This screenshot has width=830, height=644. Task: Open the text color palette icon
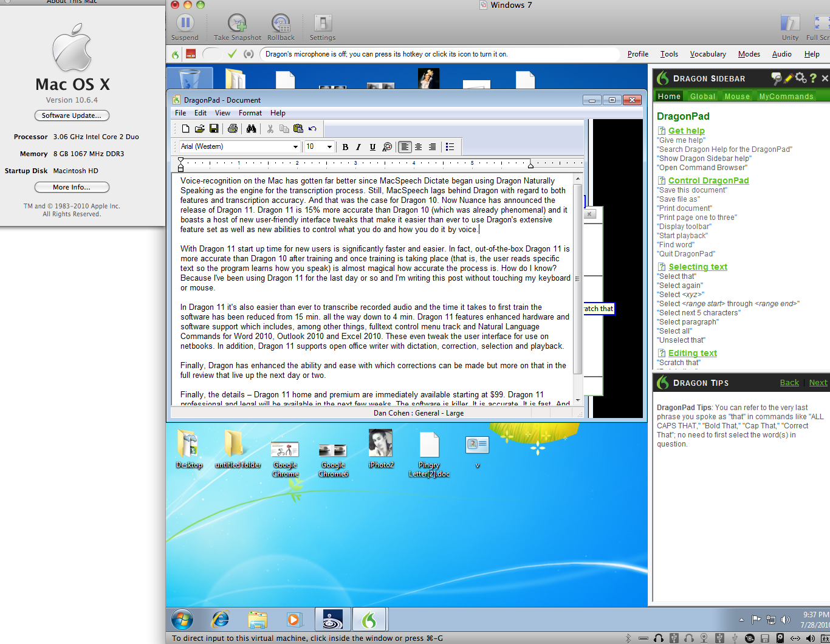pos(387,146)
